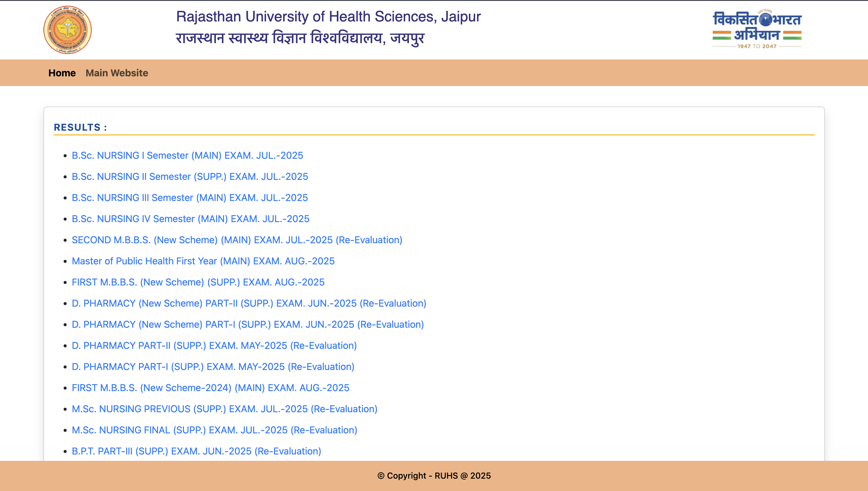Screen dimensions: 868x491
Task: View Master of Public Health First Year result
Action: [x=203, y=261]
